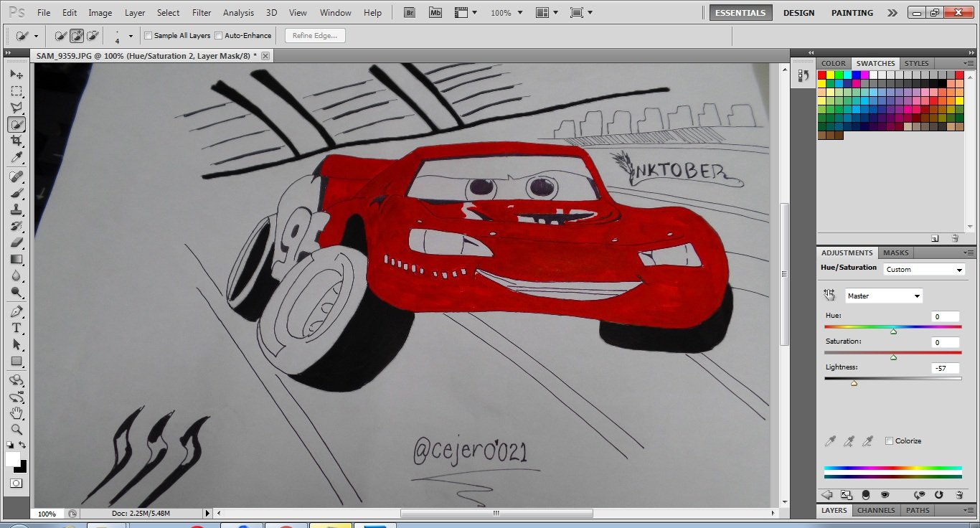Switch to the Masks tab
Viewport: 980px width, 528px height.
(895, 253)
